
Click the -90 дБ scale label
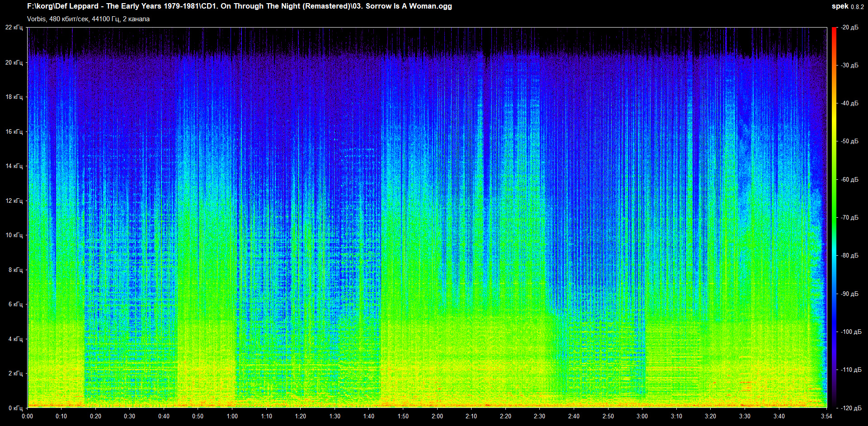pos(849,294)
